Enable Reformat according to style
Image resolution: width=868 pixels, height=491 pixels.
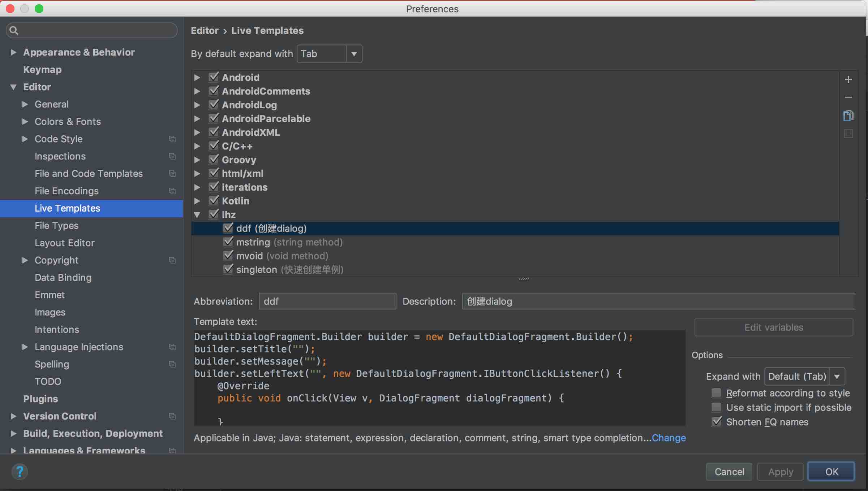716,393
